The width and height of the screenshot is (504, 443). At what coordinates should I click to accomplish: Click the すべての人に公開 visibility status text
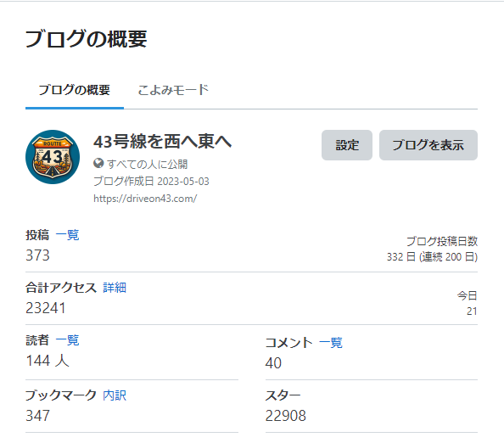click(x=148, y=164)
